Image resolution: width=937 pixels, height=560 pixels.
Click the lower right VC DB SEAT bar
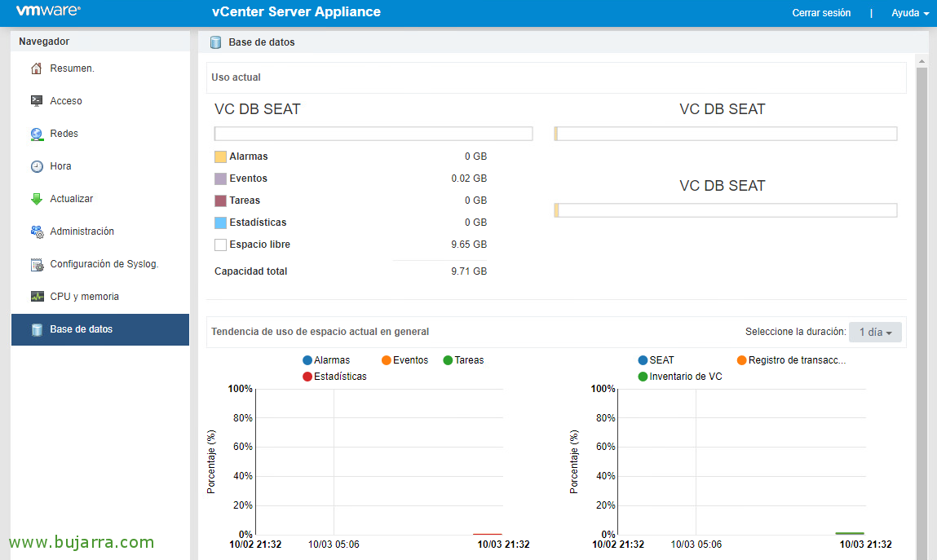pyautogui.click(x=726, y=210)
